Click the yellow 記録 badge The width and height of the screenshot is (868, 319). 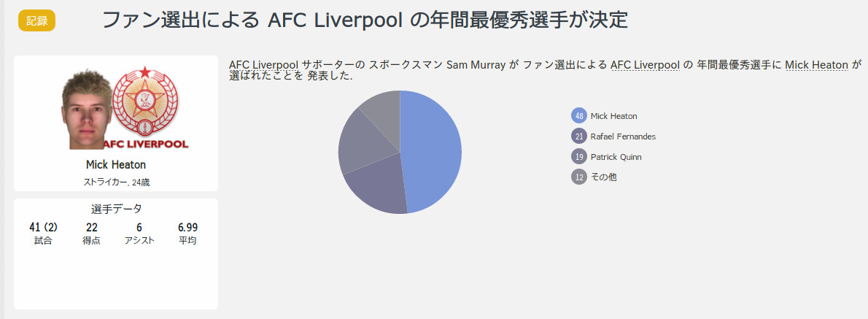[x=36, y=20]
